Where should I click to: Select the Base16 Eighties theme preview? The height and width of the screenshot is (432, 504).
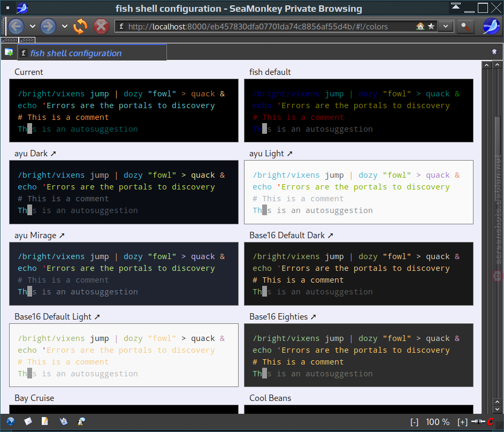coord(358,355)
